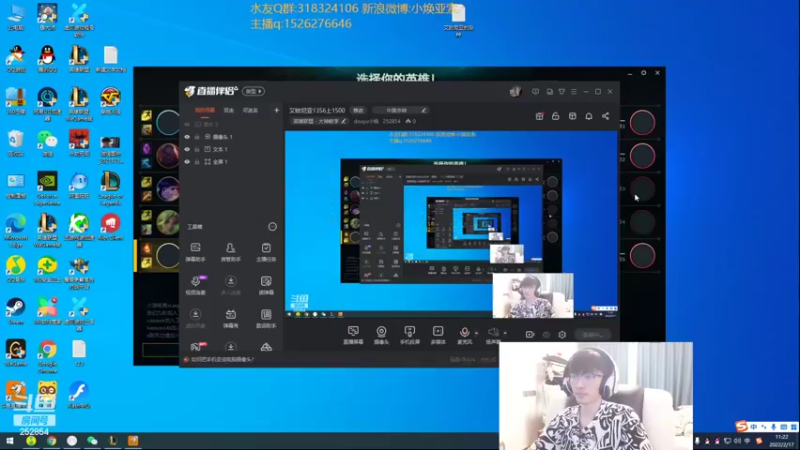Open the 歌词助手 tool
Image resolution: width=800 pixels, height=450 pixels.
point(266,318)
